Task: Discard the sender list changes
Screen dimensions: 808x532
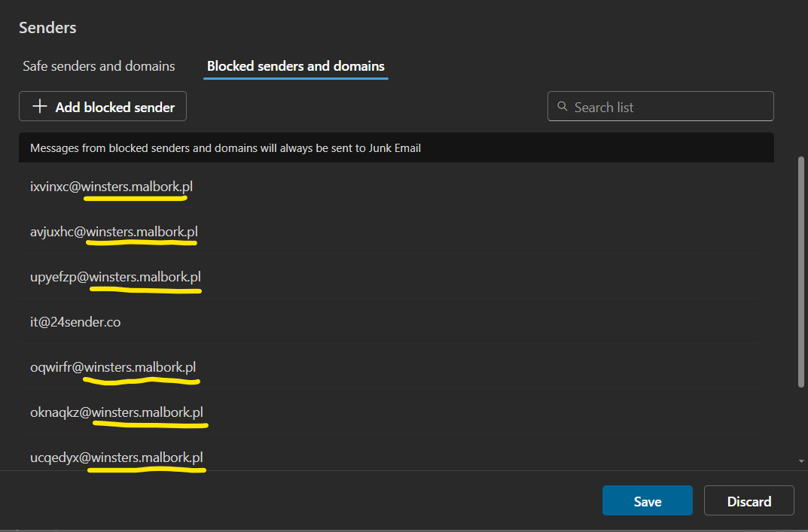Action: point(749,501)
